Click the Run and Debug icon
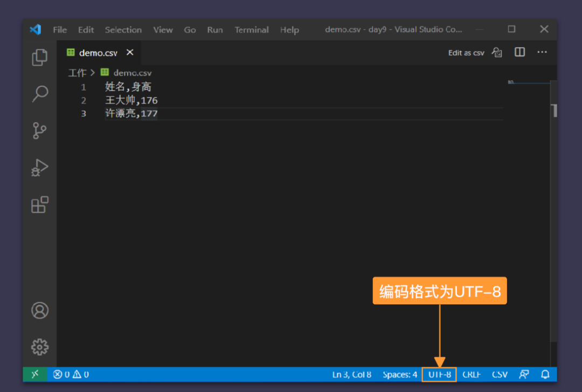582x392 pixels. 39,167
